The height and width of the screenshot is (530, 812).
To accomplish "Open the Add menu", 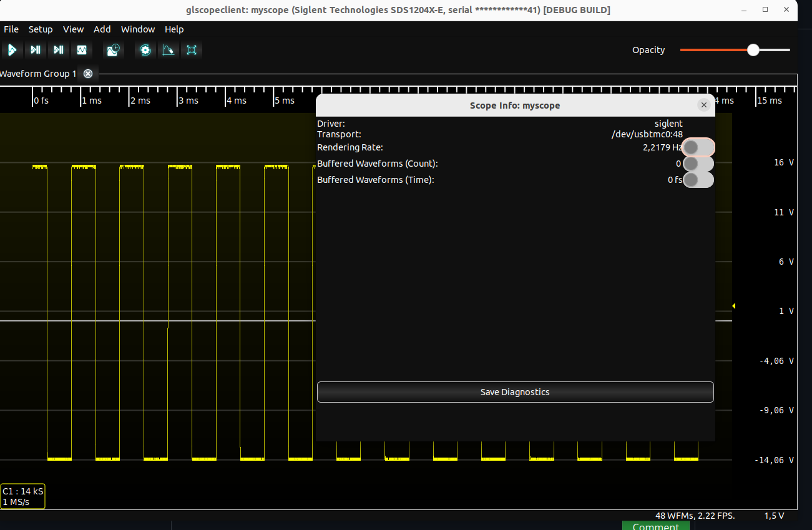I will click(102, 29).
